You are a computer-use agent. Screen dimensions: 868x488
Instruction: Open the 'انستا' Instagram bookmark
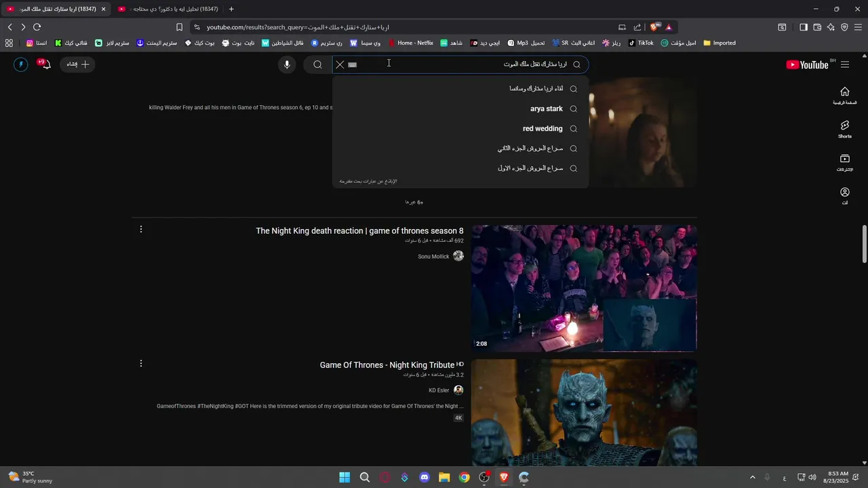pyautogui.click(x=37, y=43)
